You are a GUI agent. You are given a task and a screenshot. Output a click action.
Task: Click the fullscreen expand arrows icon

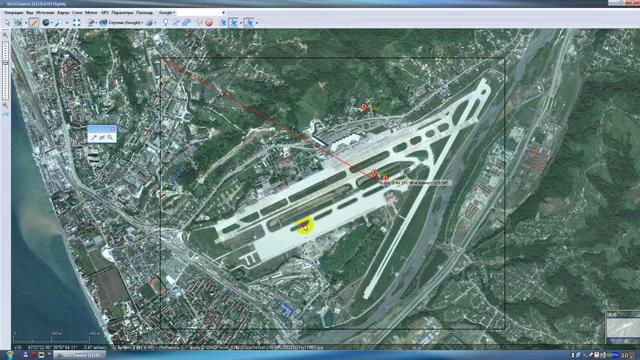[x=76, y=23]
